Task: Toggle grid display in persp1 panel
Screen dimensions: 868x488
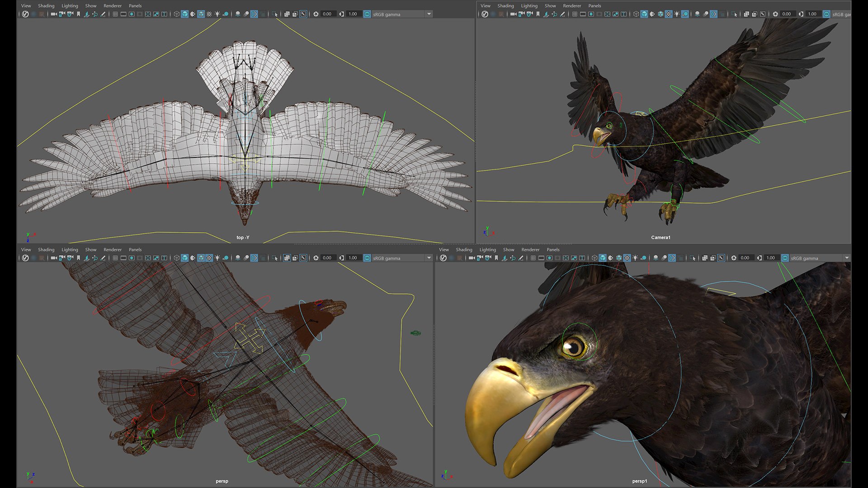Action: point(533,258)
